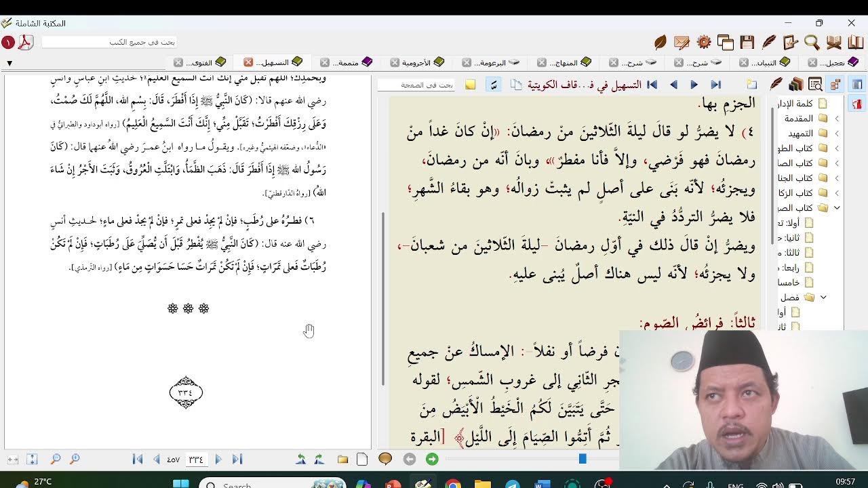Click the speech bubble comment icon
Screen dimensions: 868x488
coord(385,459)
